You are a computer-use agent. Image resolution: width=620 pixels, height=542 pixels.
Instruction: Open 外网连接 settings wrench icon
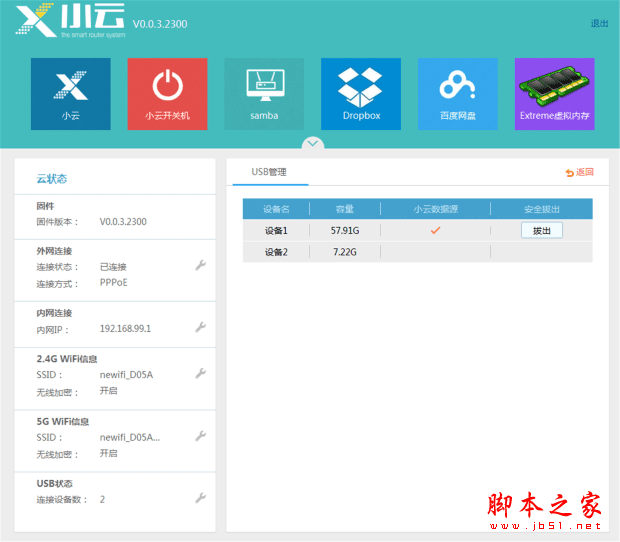[200, 265]
